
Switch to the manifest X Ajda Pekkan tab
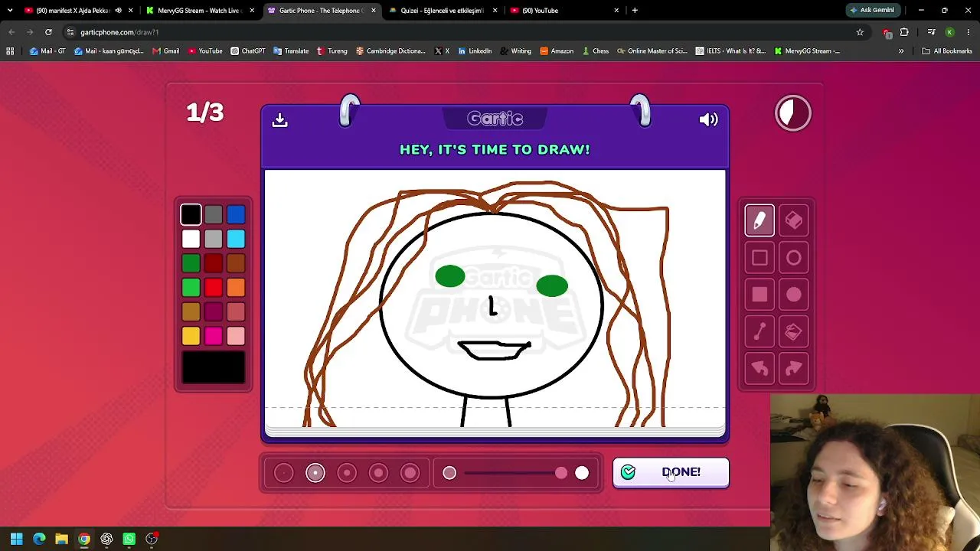73,11
